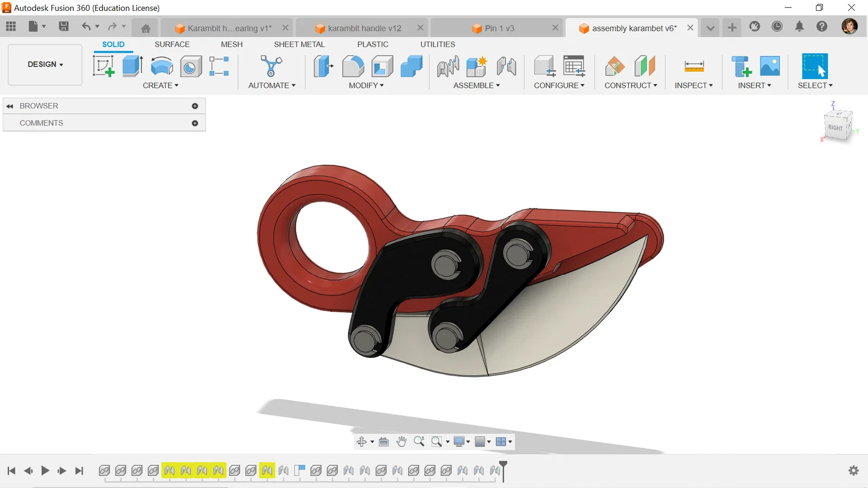This screenshot has height=488, width=868.
Task: Open timeline settings gear
Action: [x=853, y=471]
